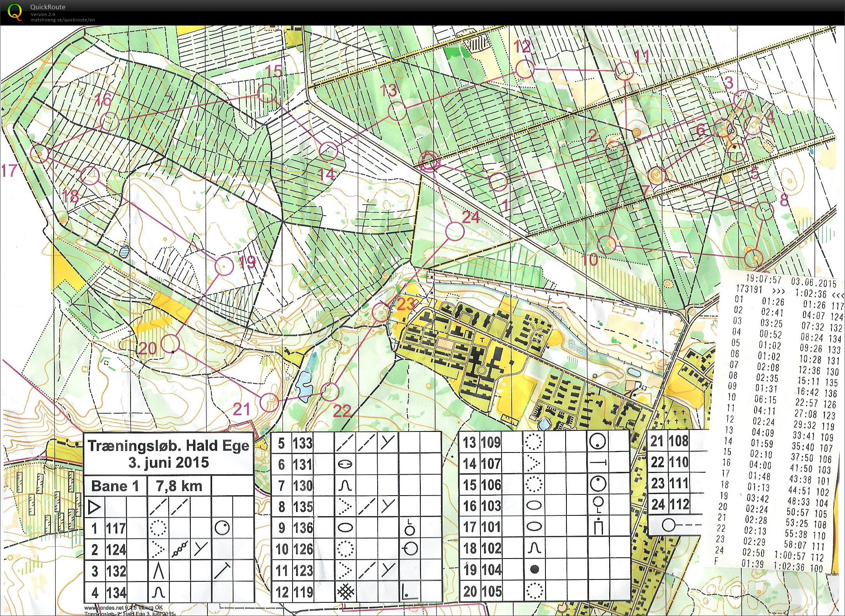Click code 135 in the description table
Viewport: 845px width, 616px height.
pos(303,506)
